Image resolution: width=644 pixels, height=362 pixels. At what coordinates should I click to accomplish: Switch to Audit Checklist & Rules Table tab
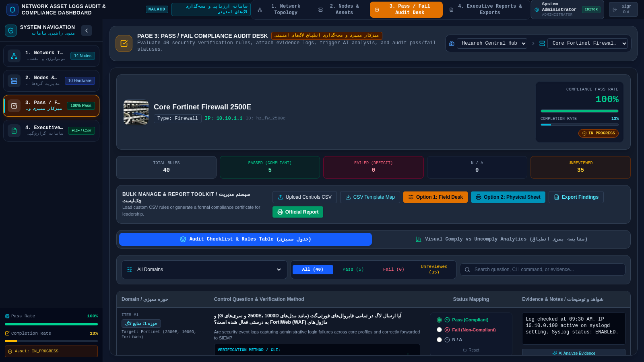[x=246, y=239]
